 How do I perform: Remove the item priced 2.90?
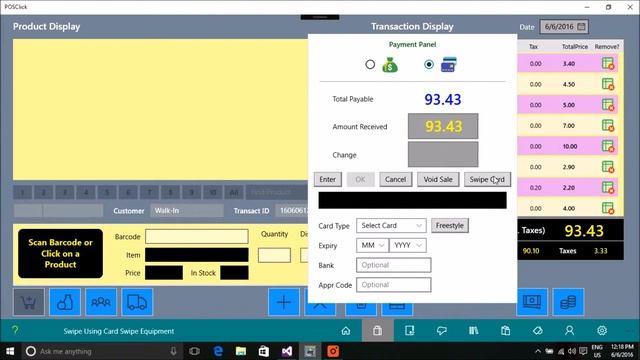608,167
